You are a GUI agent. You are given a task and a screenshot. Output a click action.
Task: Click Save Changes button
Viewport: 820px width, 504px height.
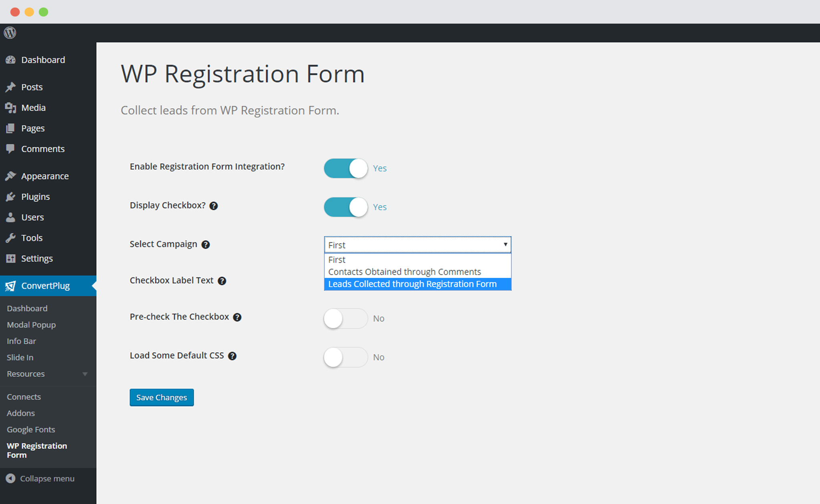pyautogui.click(x=161, y=397)
